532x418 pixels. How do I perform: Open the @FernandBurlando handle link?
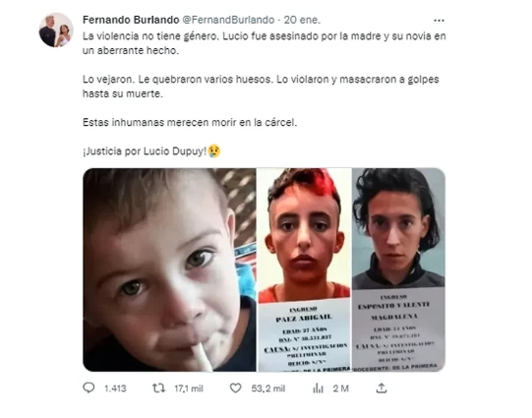pos(228,20)
